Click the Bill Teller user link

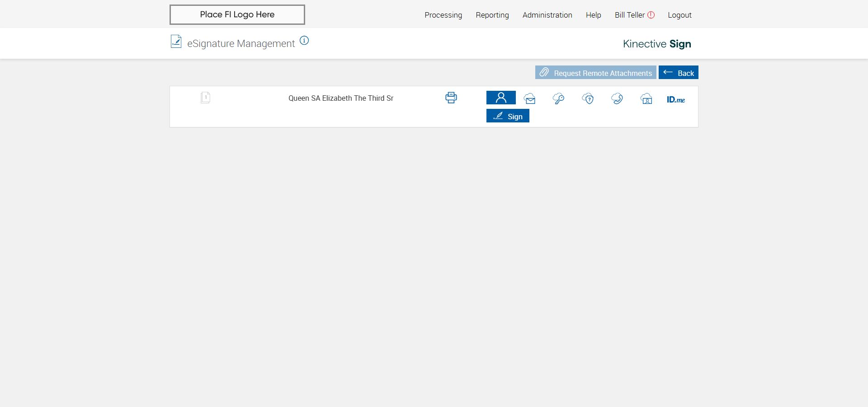pos(629,15)
